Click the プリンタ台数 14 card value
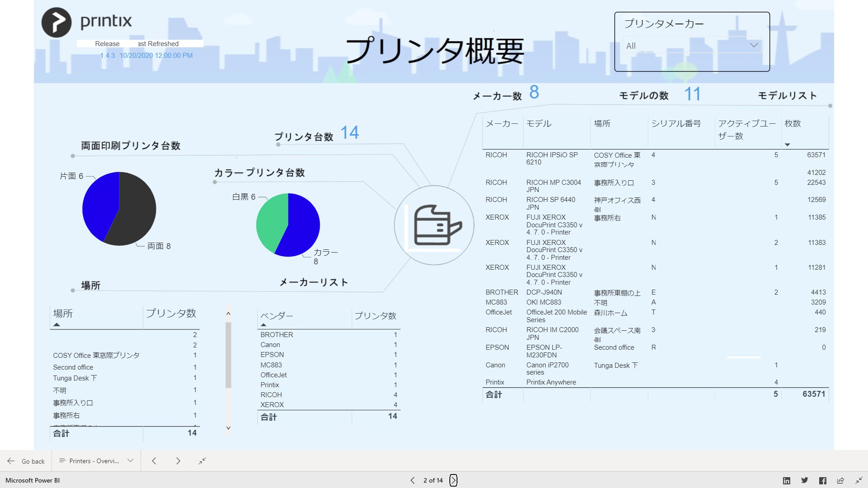 349,132
